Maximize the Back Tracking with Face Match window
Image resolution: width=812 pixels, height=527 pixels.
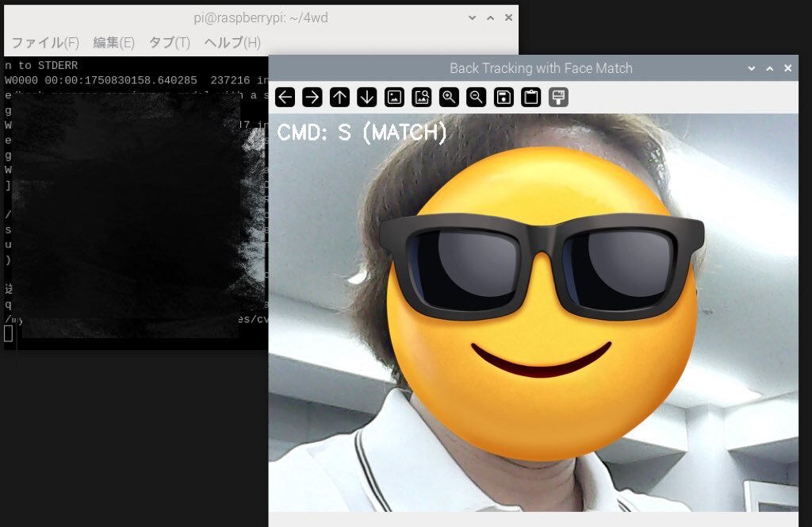pyautogui.click(x=770, y=68)
